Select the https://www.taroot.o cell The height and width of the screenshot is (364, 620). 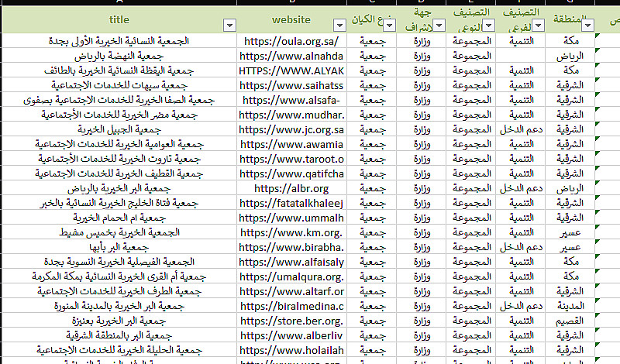(x=292, y=159)
